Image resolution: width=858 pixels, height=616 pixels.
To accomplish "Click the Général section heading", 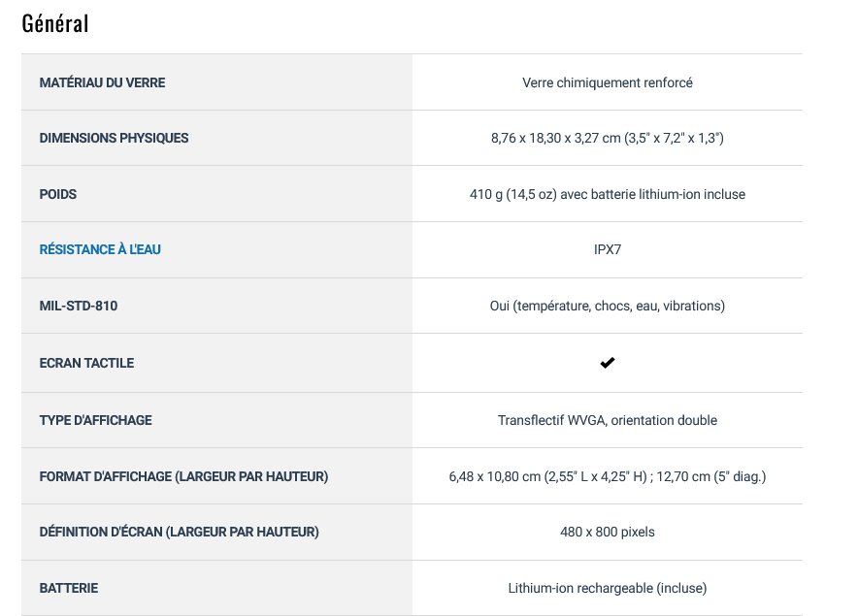I will [55, 23].
